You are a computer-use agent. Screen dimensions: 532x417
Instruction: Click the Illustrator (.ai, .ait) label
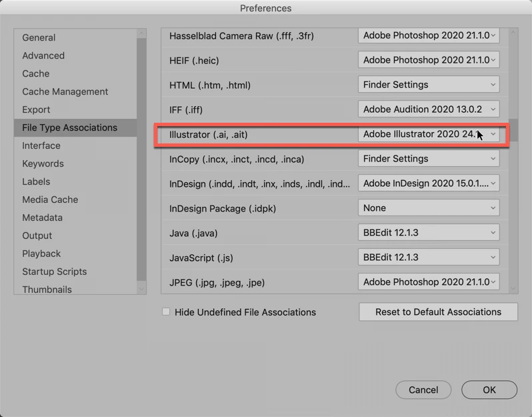pos(208,135)
